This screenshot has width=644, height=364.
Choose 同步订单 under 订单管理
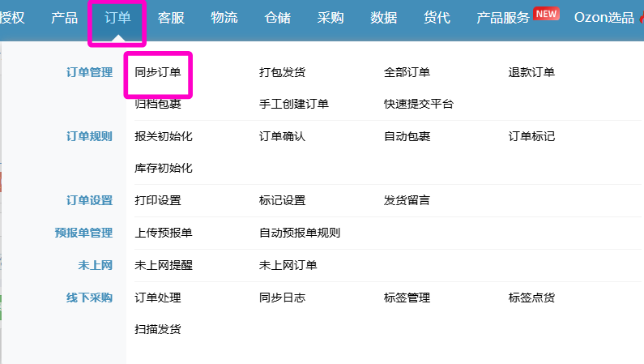tap(158, 72)
